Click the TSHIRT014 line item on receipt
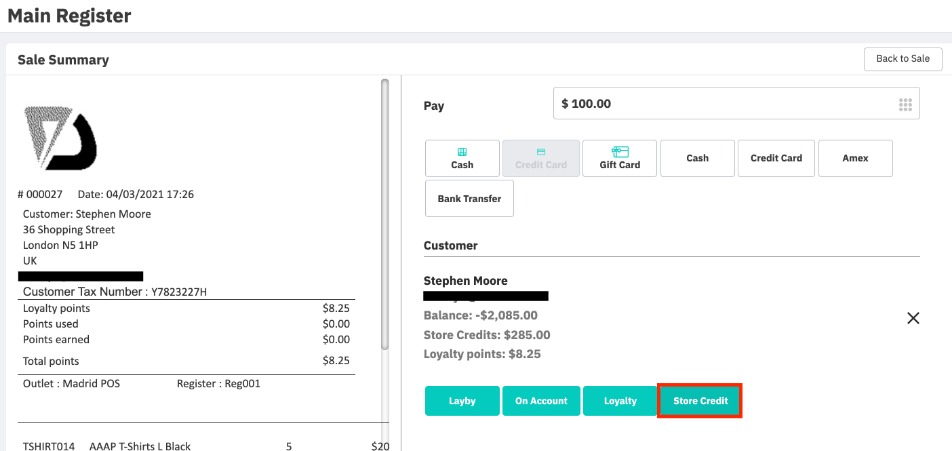The width and height of the screenshot is (952, 451). point(48,445)
